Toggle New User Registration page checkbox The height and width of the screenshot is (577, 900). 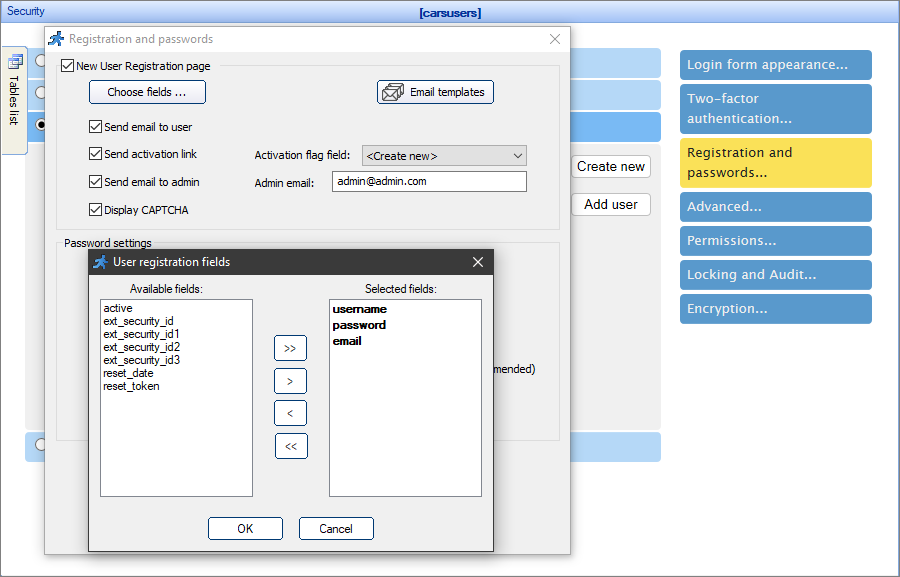(x=66, y=64)
